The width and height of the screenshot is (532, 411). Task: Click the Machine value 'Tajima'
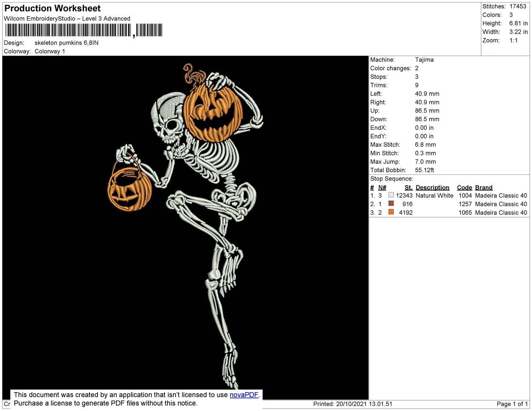tap(424, 60)
